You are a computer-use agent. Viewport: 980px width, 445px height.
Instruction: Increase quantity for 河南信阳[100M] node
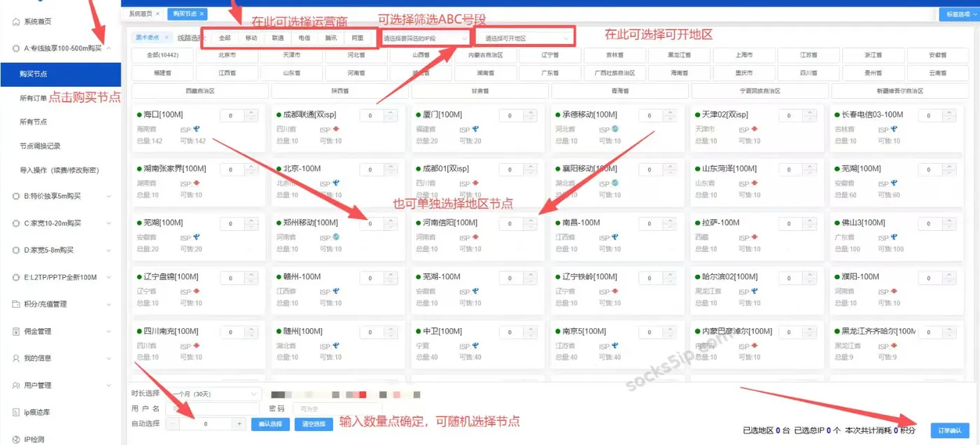(531, 220)
